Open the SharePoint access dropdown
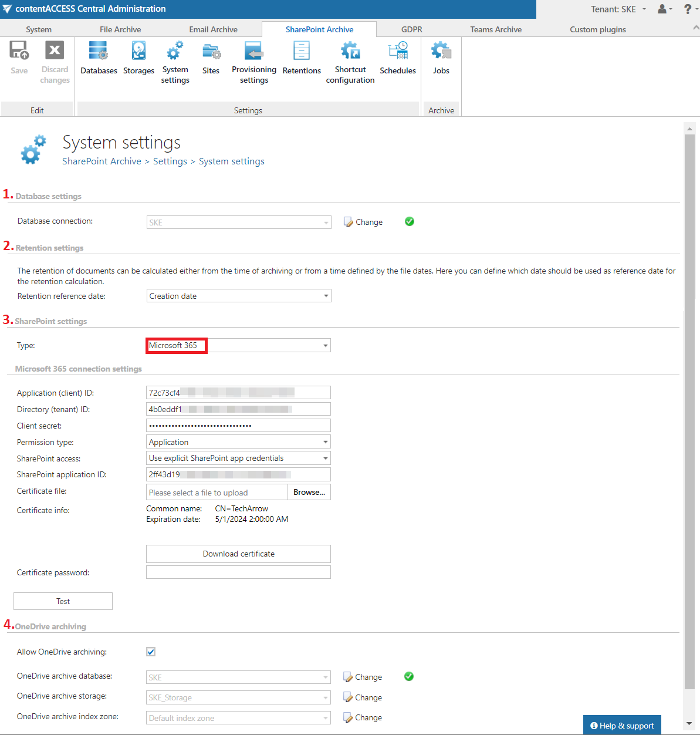 (325, 458)
